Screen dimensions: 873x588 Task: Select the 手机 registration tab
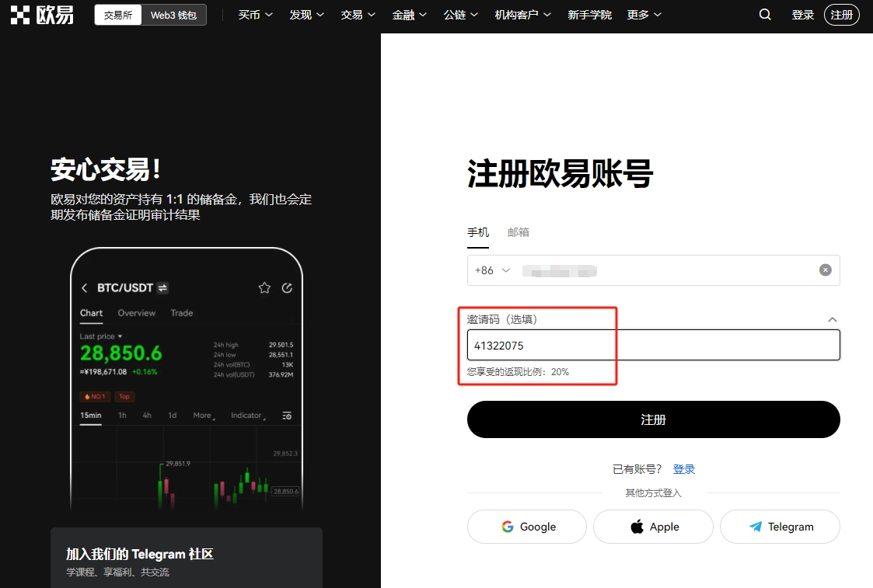coord(477,232)
